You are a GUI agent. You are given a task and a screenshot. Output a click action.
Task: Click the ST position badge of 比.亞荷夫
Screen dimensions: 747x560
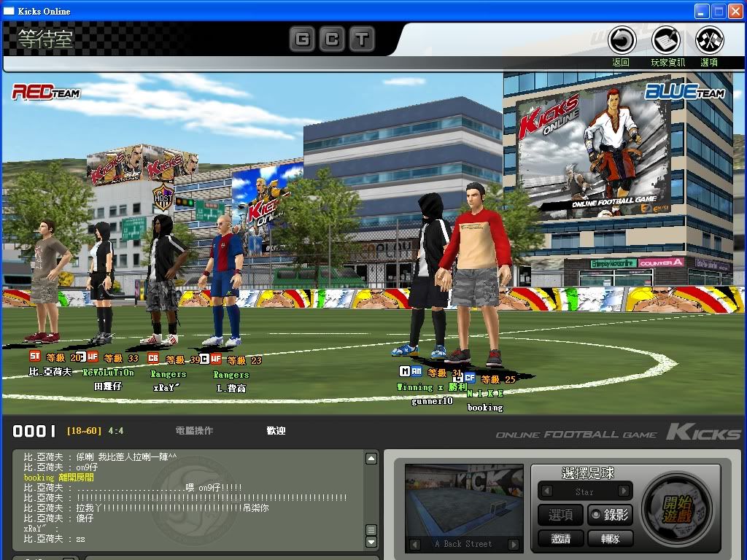[34, 357]
